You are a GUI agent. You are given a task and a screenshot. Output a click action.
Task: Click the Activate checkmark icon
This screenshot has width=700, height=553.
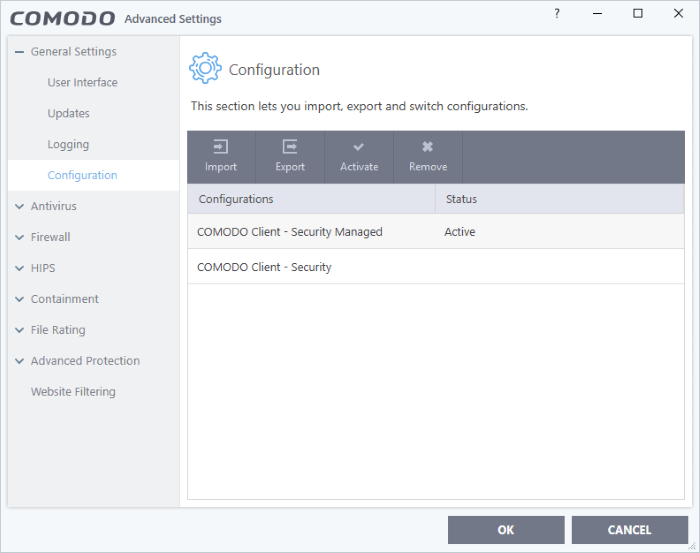358,146
